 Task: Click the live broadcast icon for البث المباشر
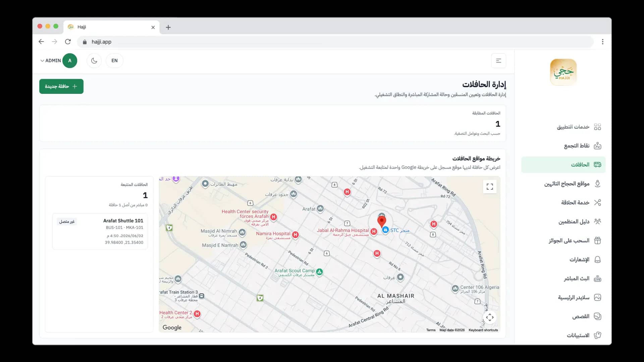pyautogui.click(x=597, y=279)
